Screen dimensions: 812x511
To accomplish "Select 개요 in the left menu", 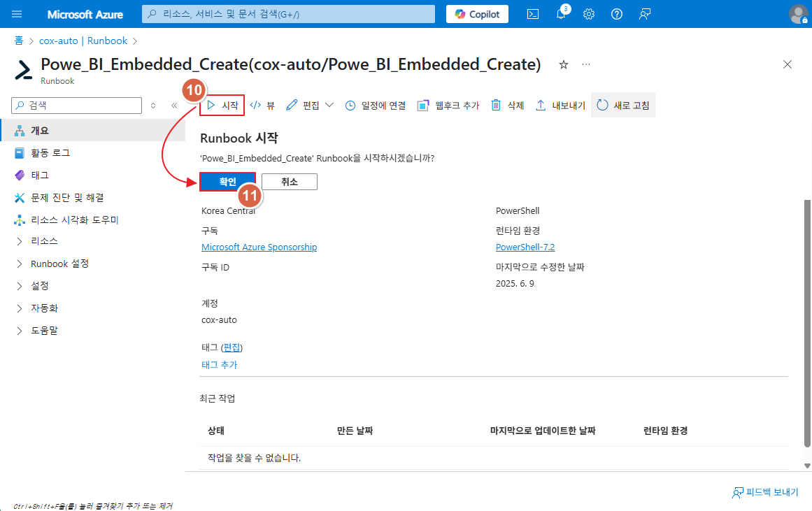I will (x=93, y=131).
